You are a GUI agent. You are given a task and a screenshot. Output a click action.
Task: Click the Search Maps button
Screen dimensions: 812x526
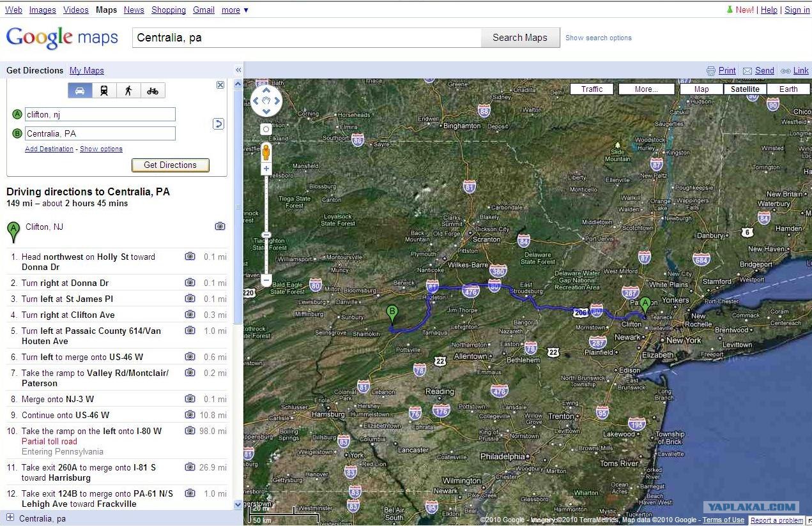tap(520, 38)
